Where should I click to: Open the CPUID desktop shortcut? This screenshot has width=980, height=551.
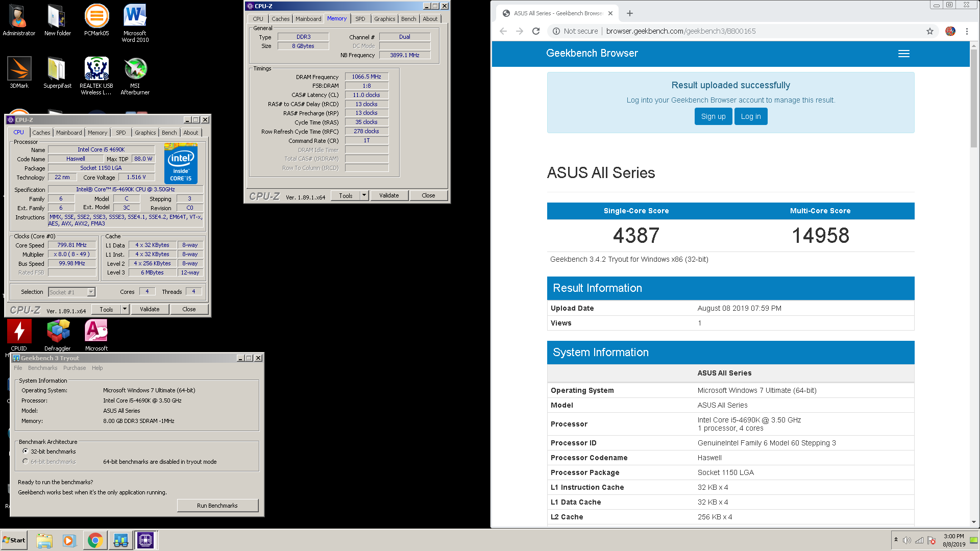(x=19, y=335)
